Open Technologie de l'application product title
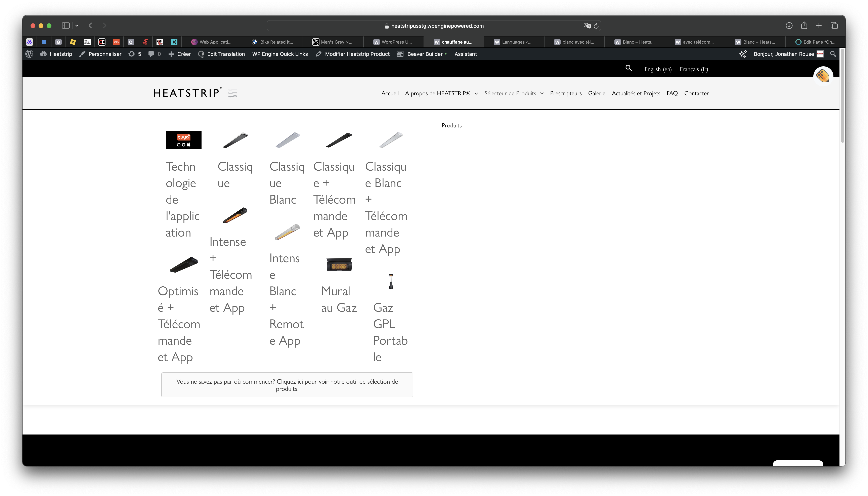 pyautogui.click(x=182, y=200)
